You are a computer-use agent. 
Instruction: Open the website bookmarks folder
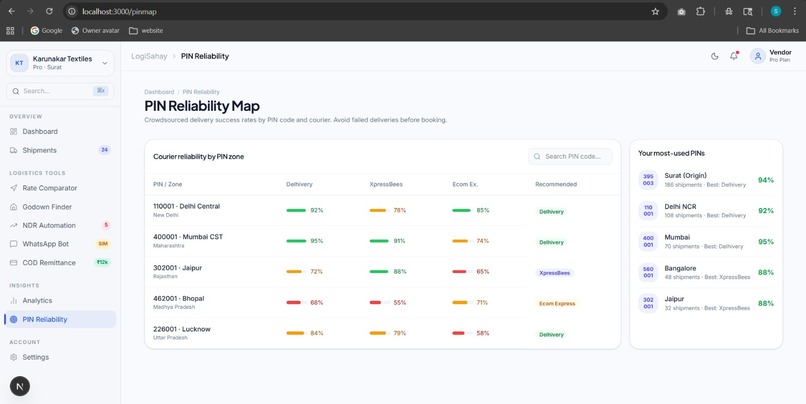tap(146, 31)
